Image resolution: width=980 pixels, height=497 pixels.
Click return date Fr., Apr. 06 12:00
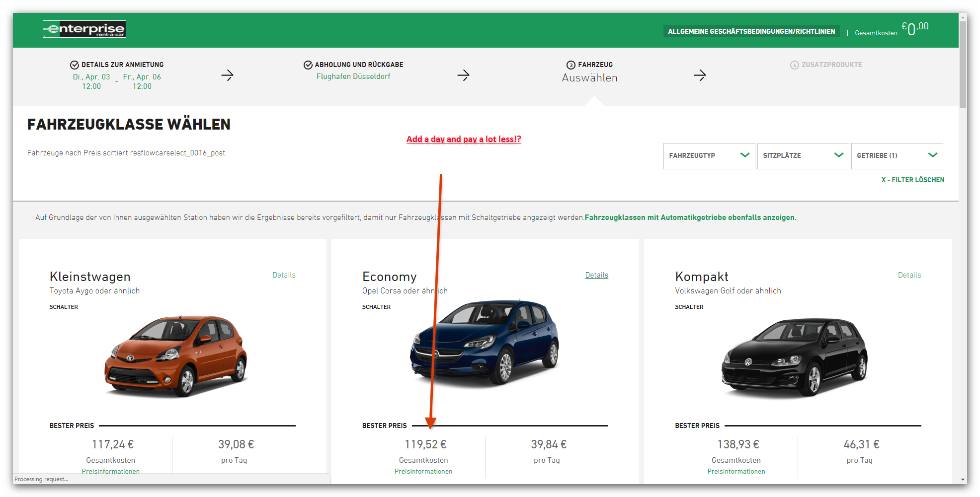142,81
